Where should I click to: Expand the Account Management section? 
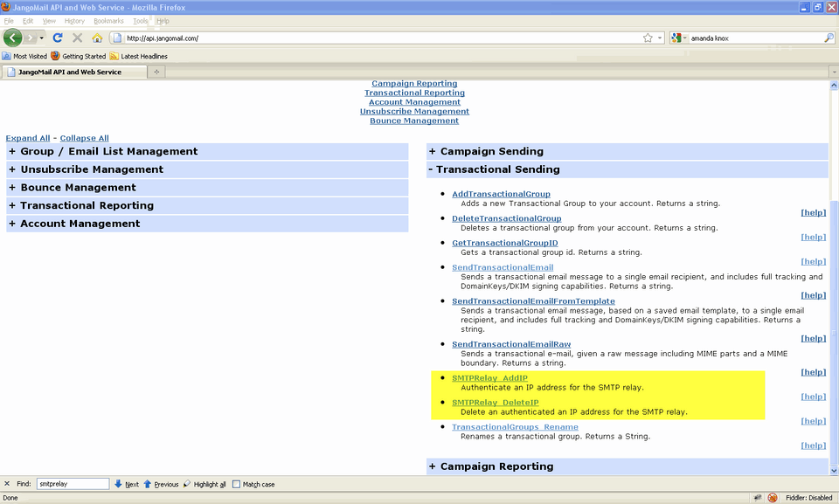coord(207,224)
